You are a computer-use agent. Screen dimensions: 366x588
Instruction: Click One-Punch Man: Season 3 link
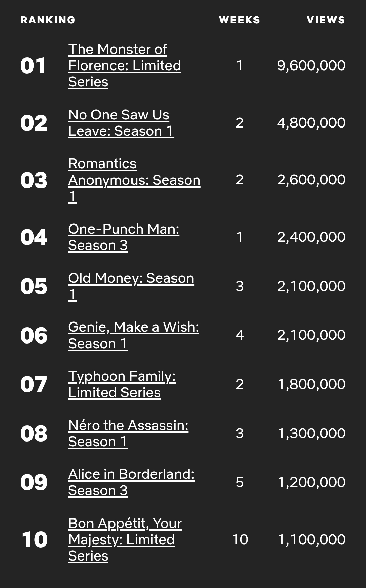click(x=123, y=237)
